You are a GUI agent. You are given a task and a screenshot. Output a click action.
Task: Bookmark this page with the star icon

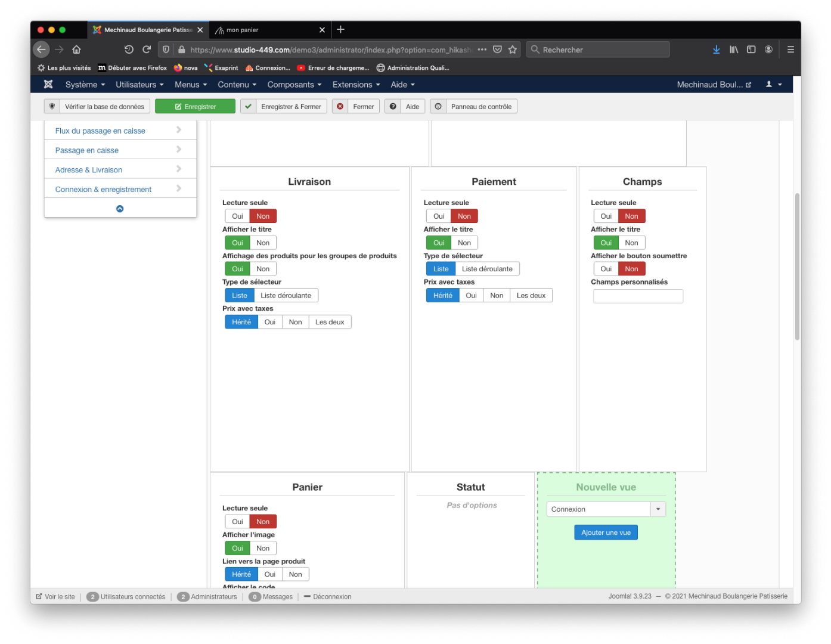[513, 49]
